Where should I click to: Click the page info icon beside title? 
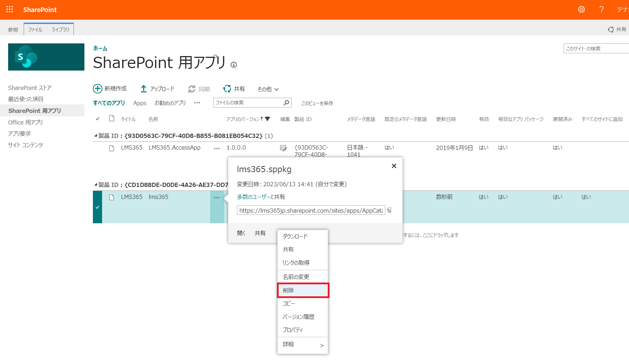[234, 65]
